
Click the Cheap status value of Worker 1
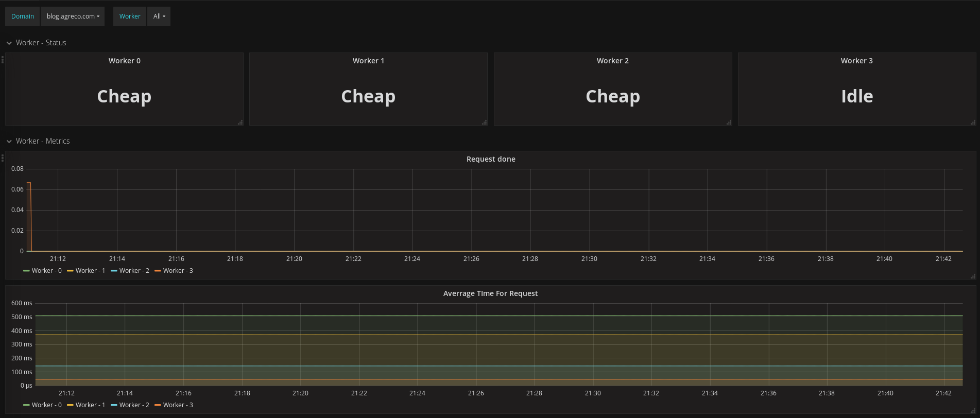(368, 96)
